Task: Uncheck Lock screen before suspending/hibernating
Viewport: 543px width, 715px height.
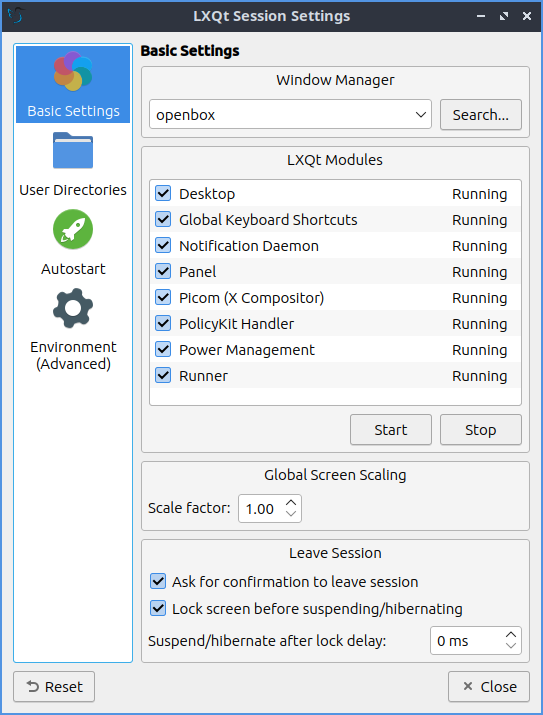Action: [x=158, y=608]
